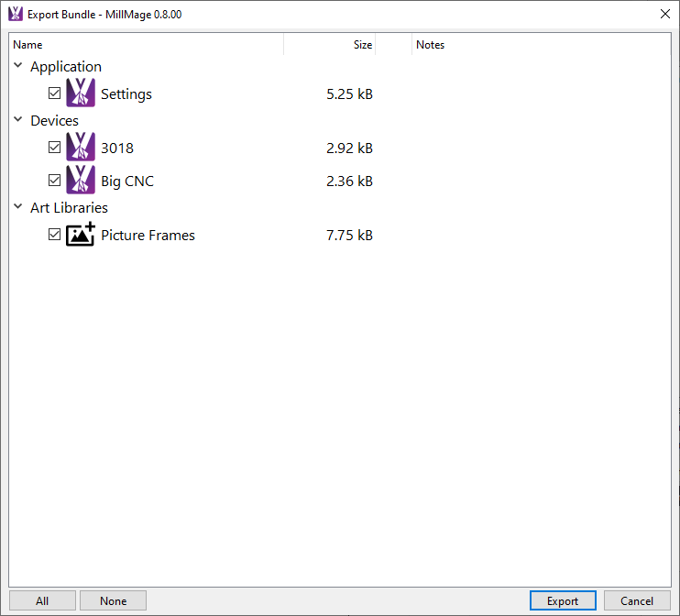Screen dimensions: 680x616
Task: Collapse the Art Libraries section
Action: pos(18,207)
